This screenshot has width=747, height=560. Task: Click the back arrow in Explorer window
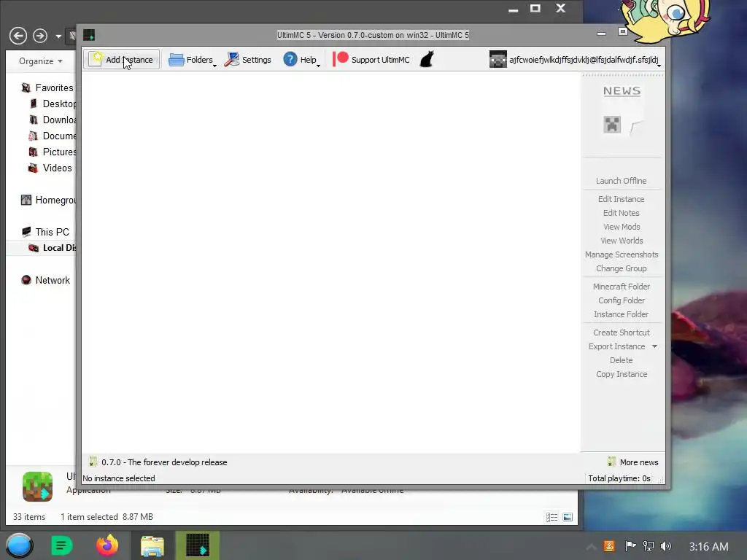pos(18,36)
